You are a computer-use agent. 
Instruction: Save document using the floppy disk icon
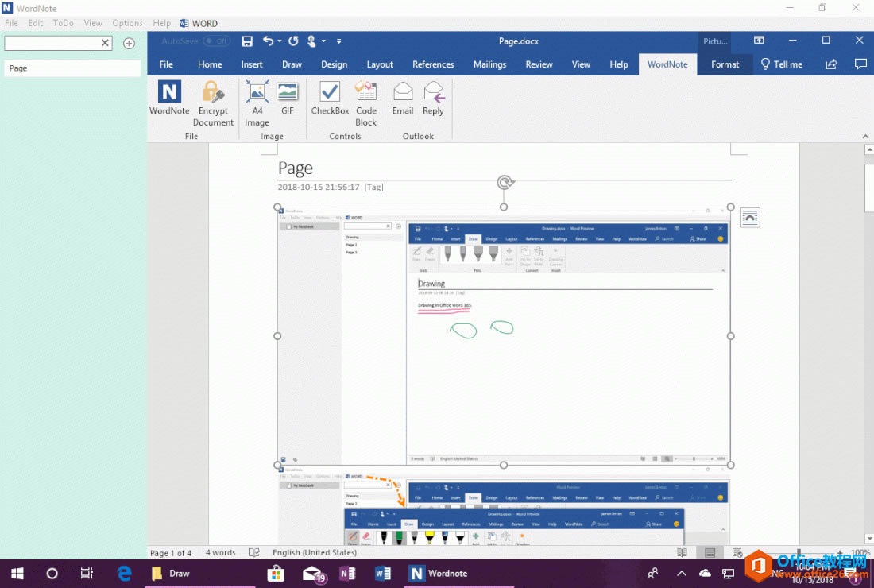point(247,41)
